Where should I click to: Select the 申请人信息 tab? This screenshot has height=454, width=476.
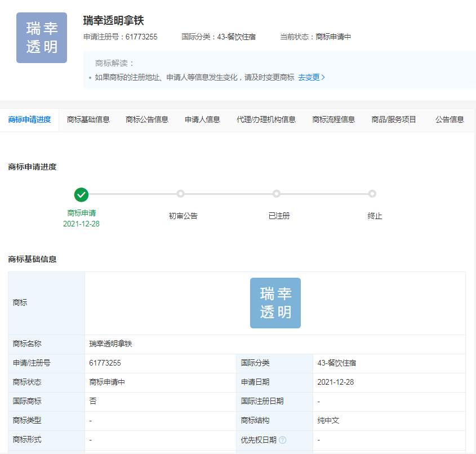point(202,119)
